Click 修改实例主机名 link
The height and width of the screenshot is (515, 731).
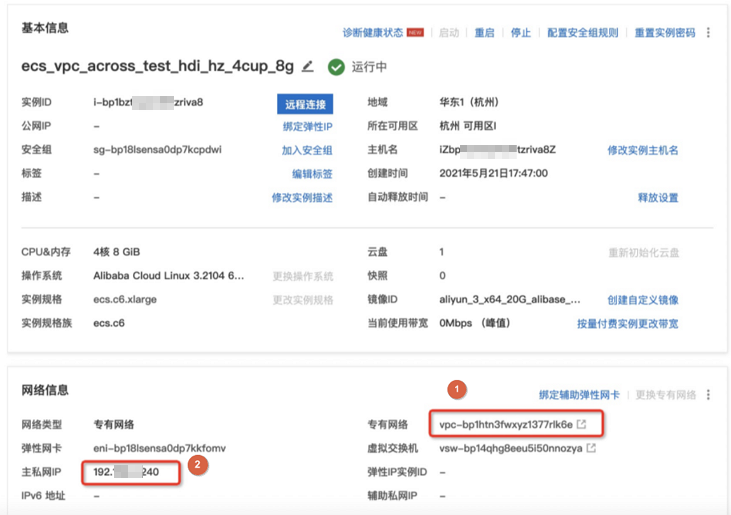(642, 150)
